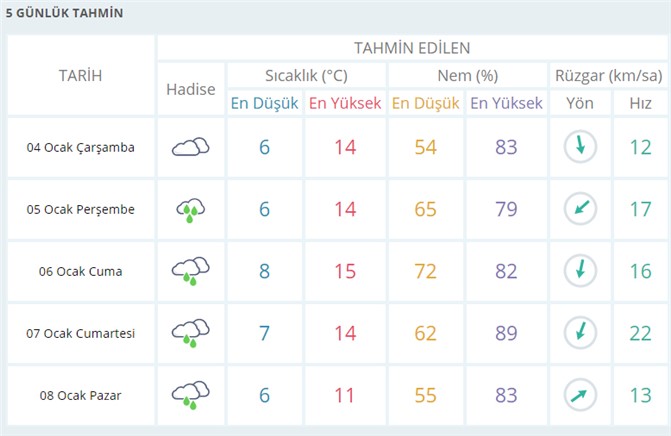Click the wind direction icon for 07 Ocak Cumartesi
The height and width of the screenshot is (436, 671).
coord(579,333)
